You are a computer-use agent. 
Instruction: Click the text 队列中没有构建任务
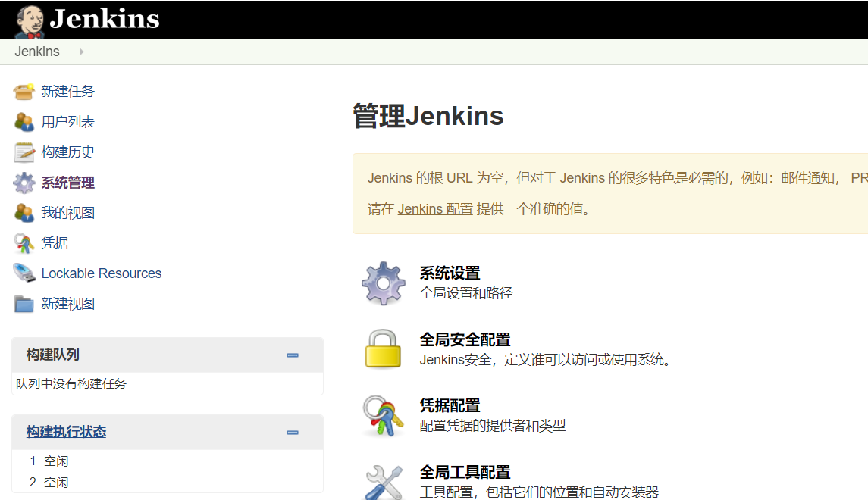pyautogui.click(x=71, y=384)
